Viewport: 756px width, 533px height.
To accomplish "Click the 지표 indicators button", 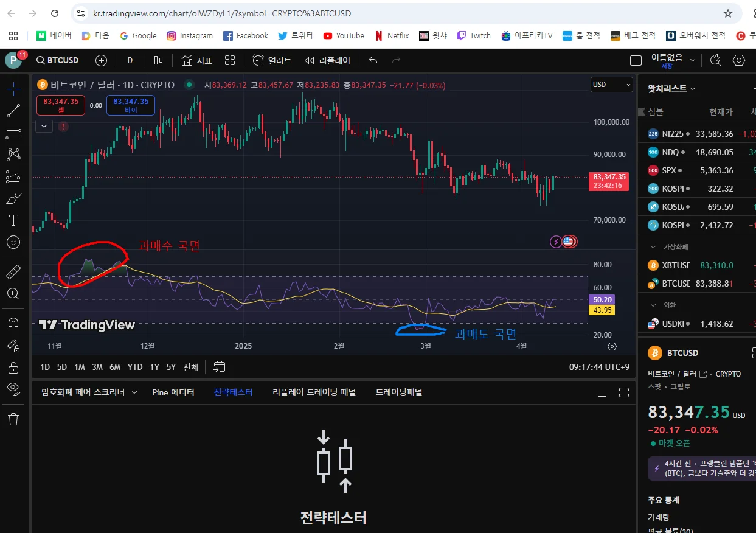I will (197, 60).
